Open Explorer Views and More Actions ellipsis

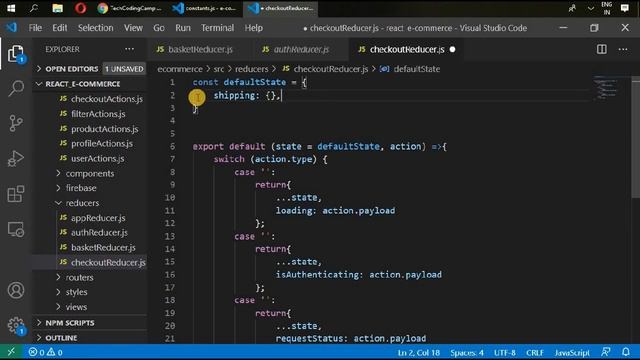coord(129,49)
